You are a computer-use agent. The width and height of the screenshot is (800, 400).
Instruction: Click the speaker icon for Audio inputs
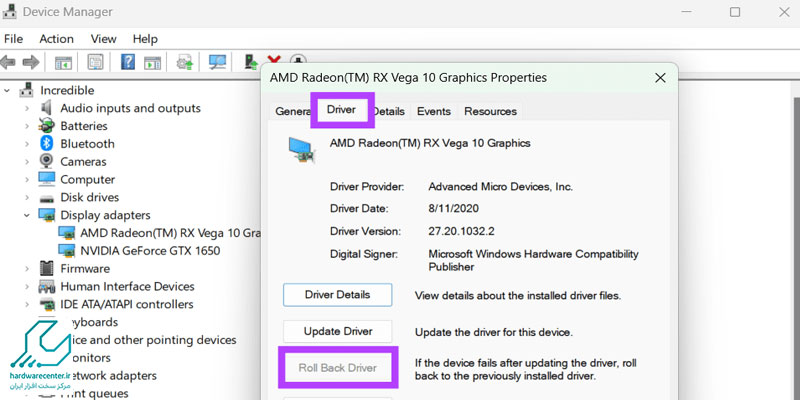(x=46, y=108)
